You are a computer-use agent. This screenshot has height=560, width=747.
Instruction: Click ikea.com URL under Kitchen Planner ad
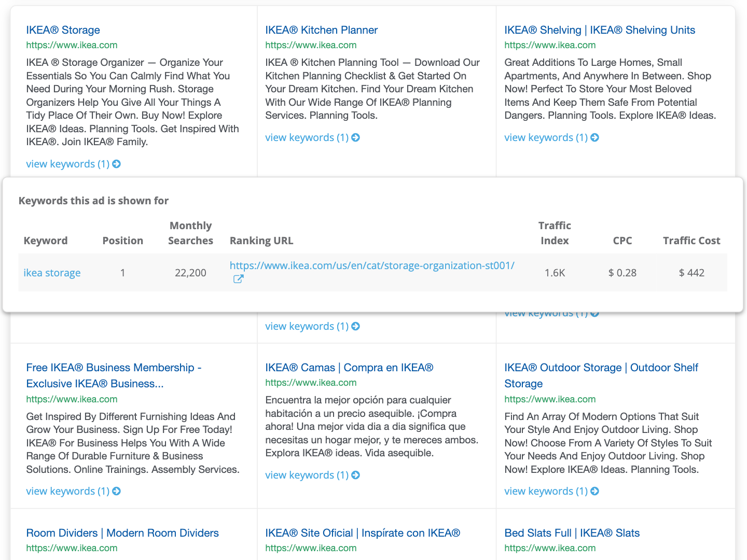coord(311,45)
